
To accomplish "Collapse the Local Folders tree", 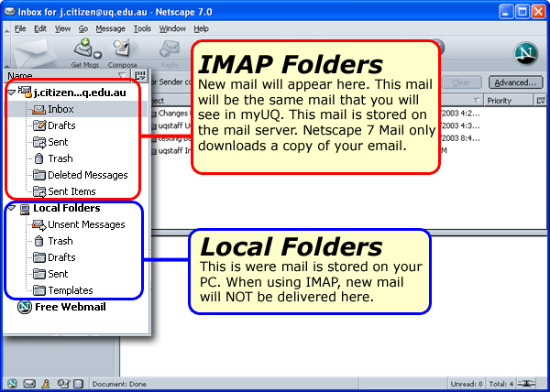I will point(10,209).
